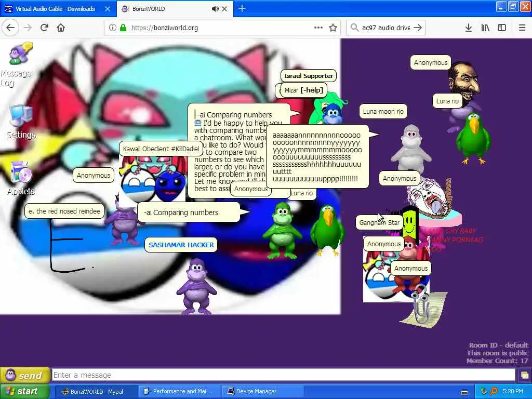Image resolution: width=532 pixels, height=399 pixels.
Task: Open a new tab with plus button
Action: (242, 8)
